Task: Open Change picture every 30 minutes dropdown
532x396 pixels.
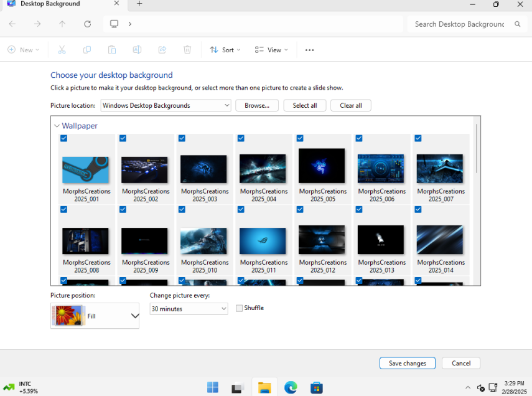Action: point(189,309)
